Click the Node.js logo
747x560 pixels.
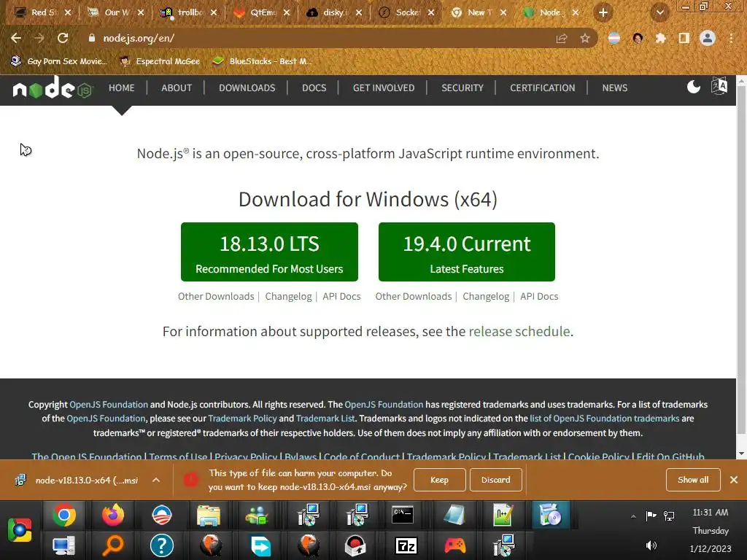pos(53,87)
